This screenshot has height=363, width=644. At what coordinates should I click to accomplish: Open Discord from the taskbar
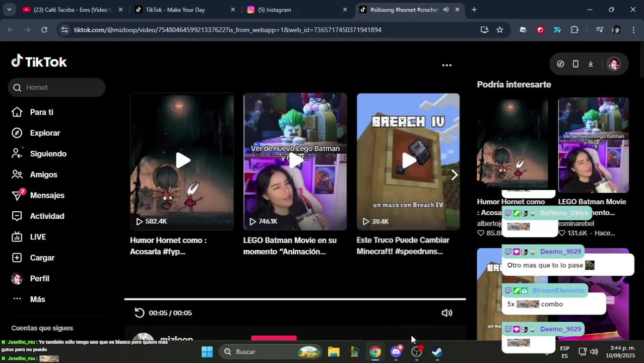tap(396, 351)
